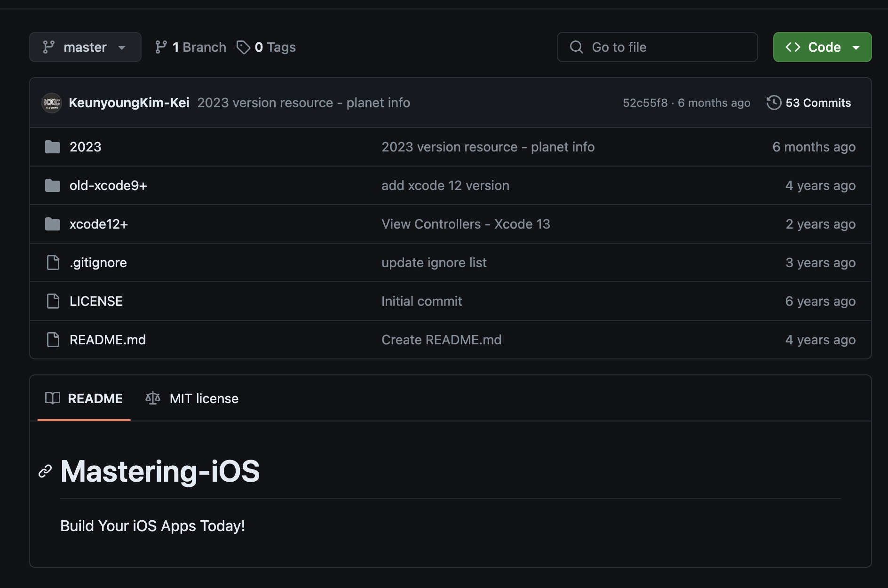Click the scales icon on MIT license tab
888x588 pixels.
click(x=153, y=398)
